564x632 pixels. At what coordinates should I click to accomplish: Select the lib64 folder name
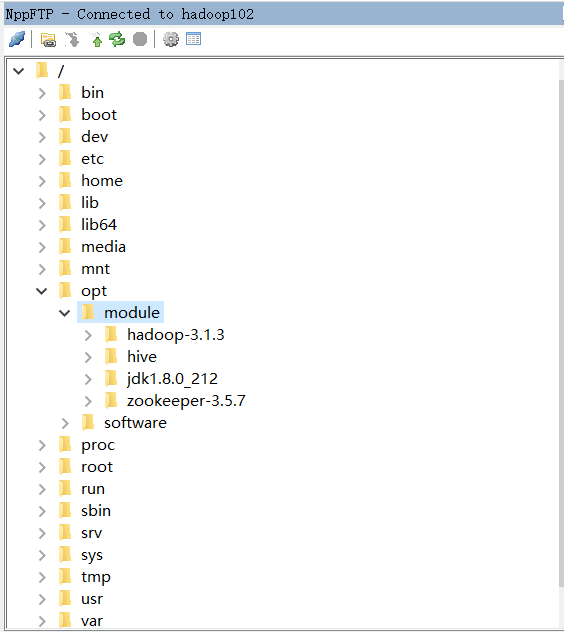(99, 225)
